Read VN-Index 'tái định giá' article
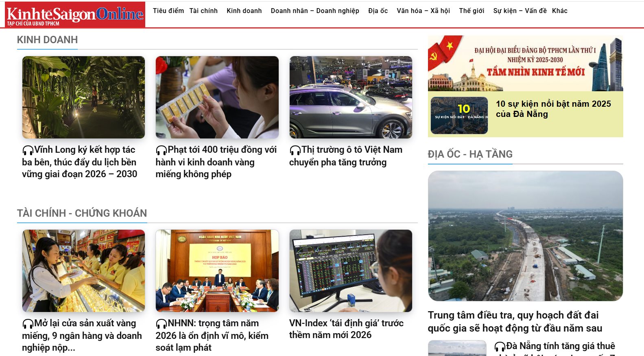The image size is (644, 356). click(x=346, y=329)
